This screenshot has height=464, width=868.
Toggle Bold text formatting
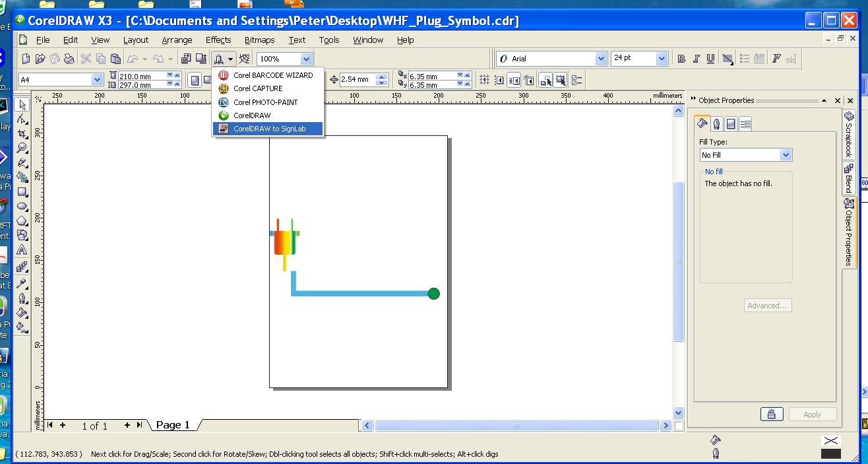681,59
